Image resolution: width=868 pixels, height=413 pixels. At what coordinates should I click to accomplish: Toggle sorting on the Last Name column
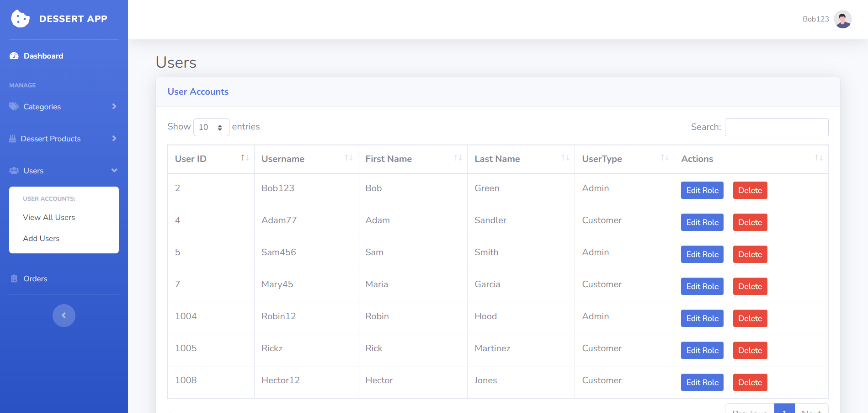(565, 158)
